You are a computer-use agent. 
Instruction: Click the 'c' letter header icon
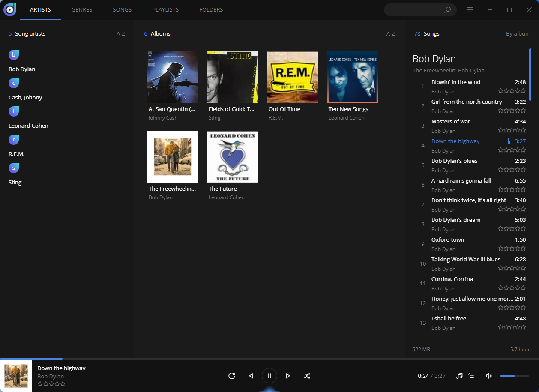click(14, 83)
